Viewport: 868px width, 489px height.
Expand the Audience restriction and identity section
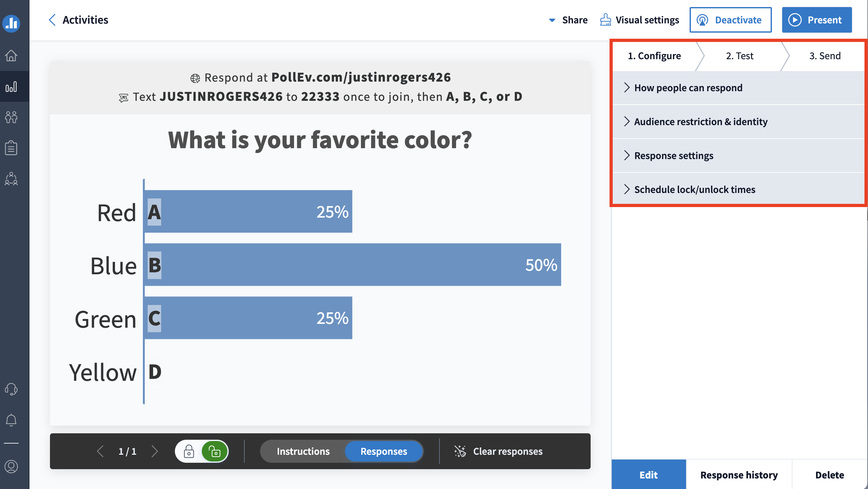pos(701,122)
